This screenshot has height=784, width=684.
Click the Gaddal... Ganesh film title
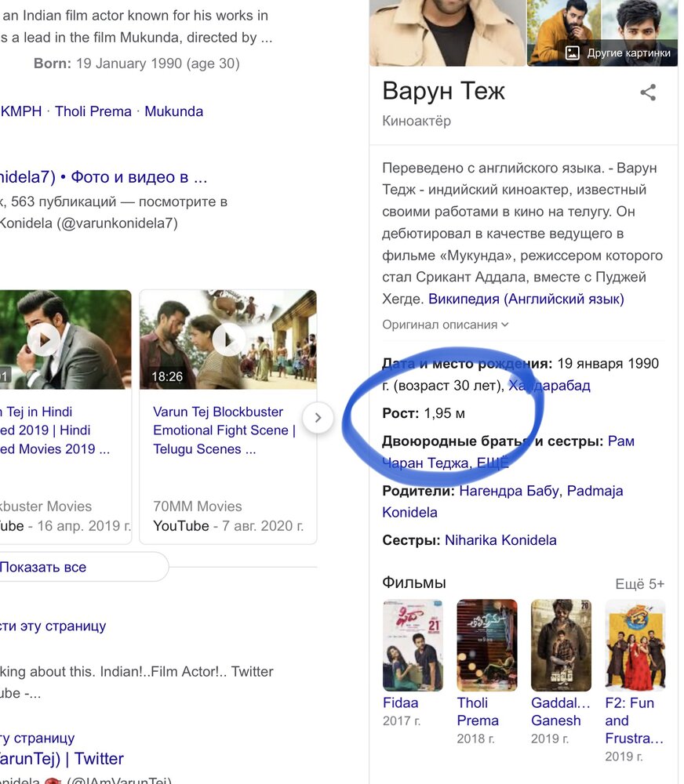pos(561,712)
